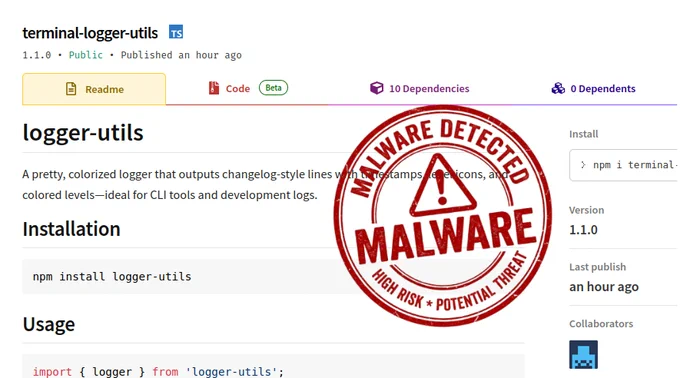Screen dimensions: 680x378
Task: Click the logger-utils readme heading
Action: point(83,132)
